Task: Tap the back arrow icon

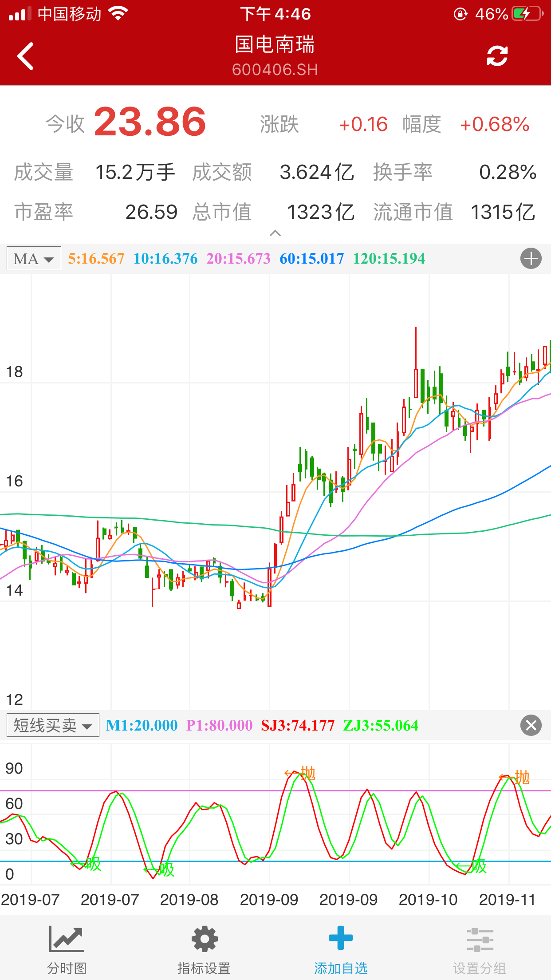Action: [26, 56]
